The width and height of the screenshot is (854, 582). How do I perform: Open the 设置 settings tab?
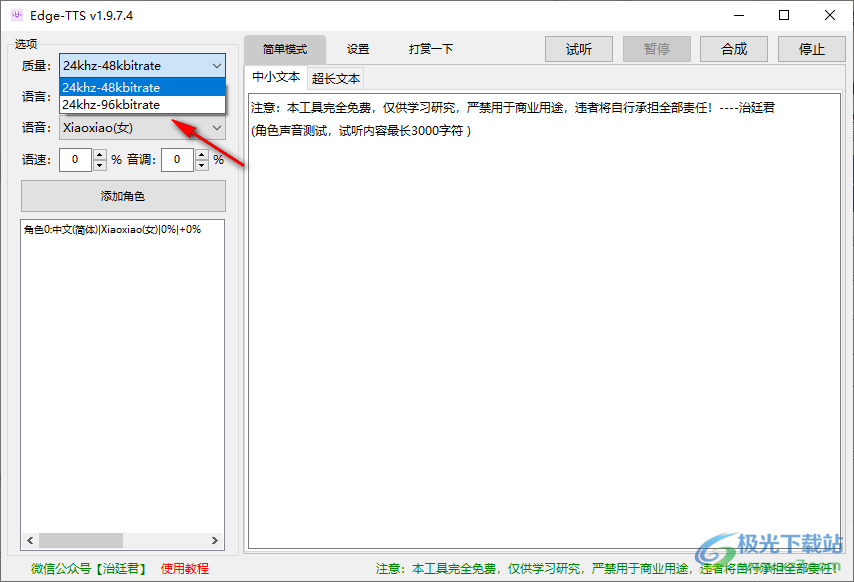358,50
